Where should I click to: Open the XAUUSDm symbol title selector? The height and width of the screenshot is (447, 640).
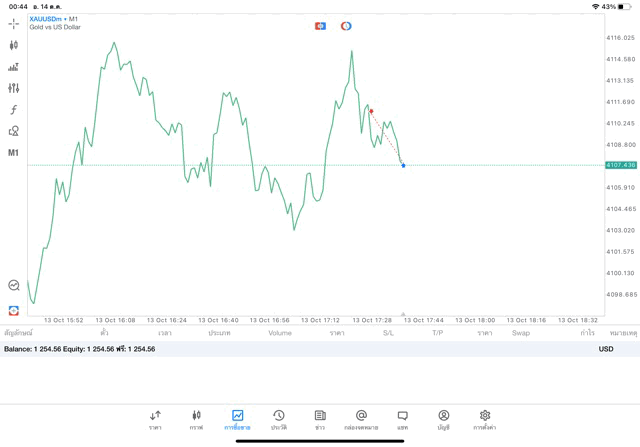point(55,19)
